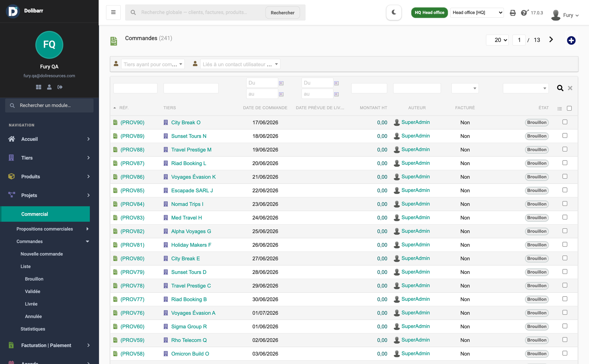
Task: Open 'Tiers ayant pour com...' filter dropdown
Action: coord(153,64)
